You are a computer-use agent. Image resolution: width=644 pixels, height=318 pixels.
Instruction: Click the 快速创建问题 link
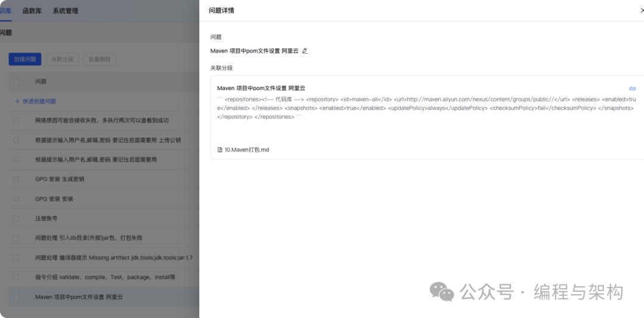point(39,101)
